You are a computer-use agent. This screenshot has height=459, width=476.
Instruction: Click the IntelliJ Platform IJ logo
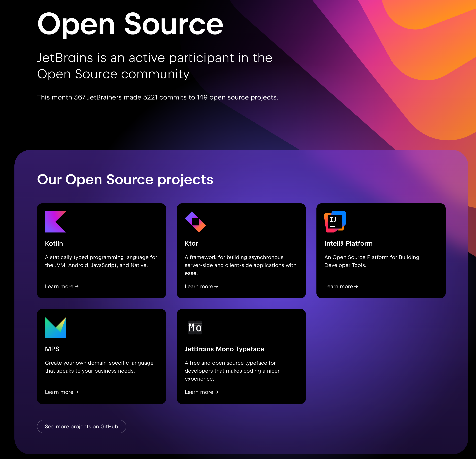tap(335, 222)
